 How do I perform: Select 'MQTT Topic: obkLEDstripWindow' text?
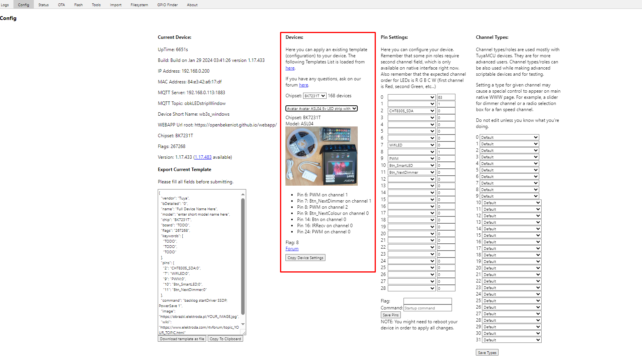coord(192,103)
